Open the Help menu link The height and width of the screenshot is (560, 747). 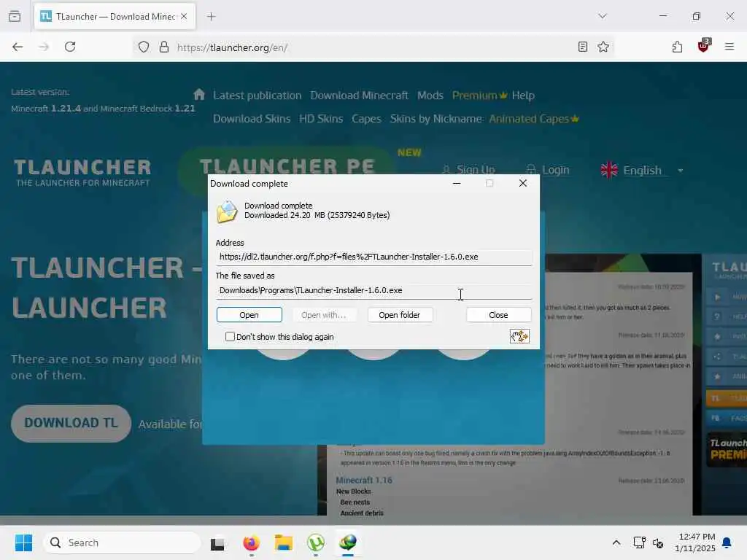(523, 96)
